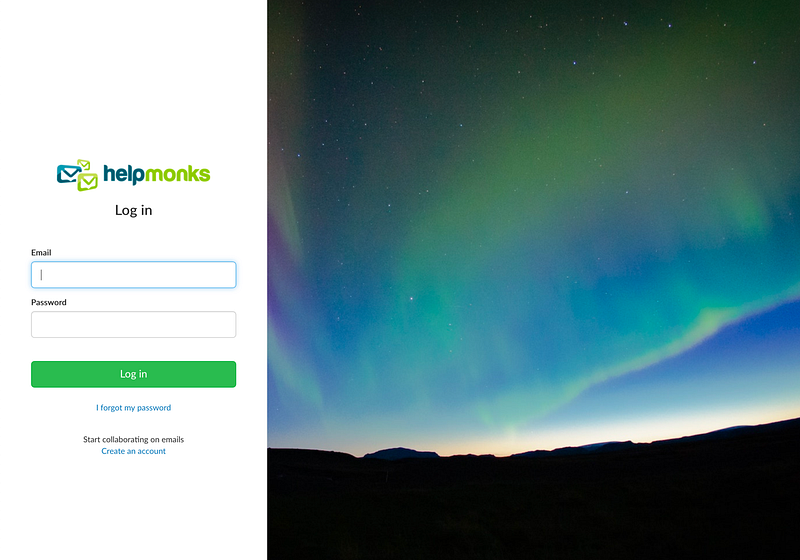
Task: Focus the Email input field
Action: coord(134,274)
